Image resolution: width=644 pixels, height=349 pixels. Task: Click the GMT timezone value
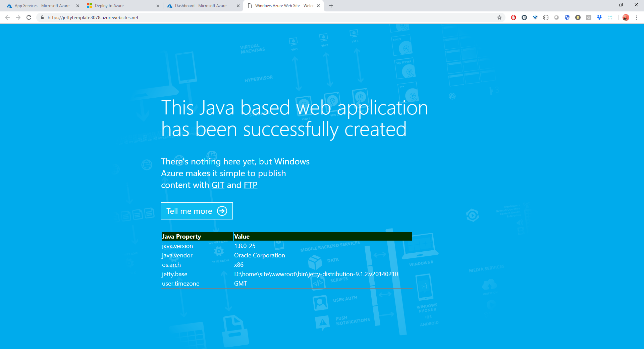[240, 284]
